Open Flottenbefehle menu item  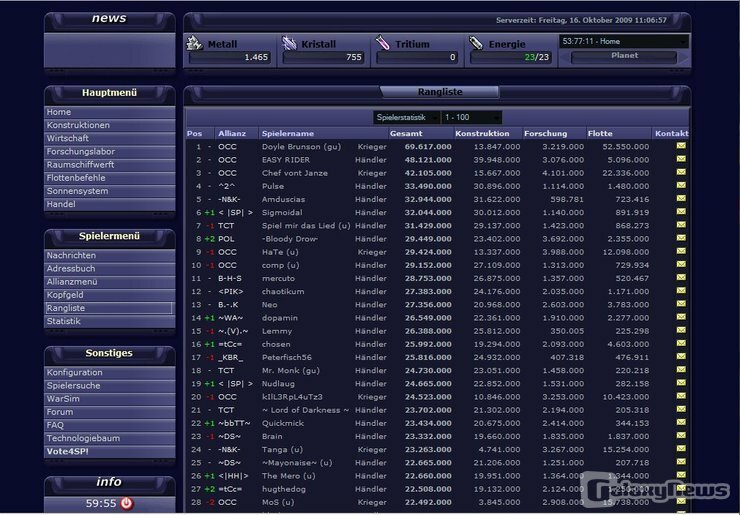(x=109, y=178)
